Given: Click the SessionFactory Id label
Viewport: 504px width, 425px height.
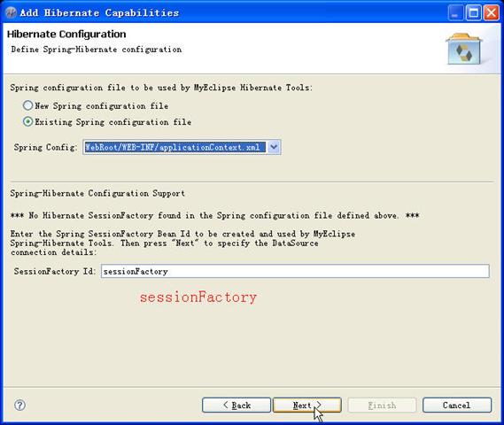Looking at the screenshot, I should point(55,271).
